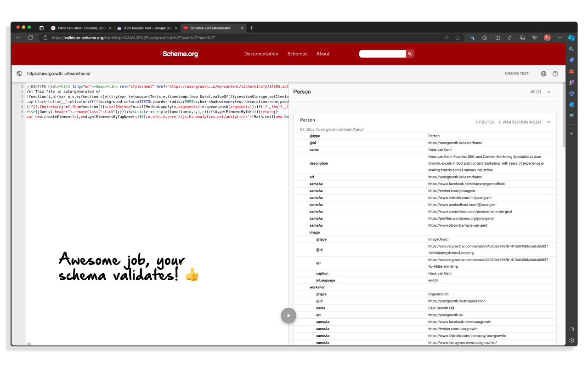The height and width of the screenshot is (368, 588).
Task: Click the DevTools extension icon in toolbar
Action: 472,38
